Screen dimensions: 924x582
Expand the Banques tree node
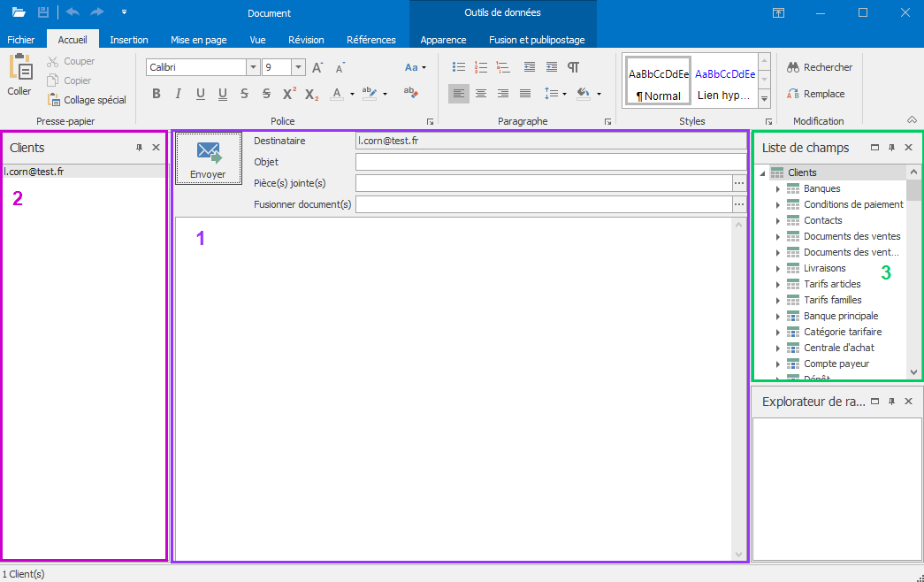coord(778,189)
